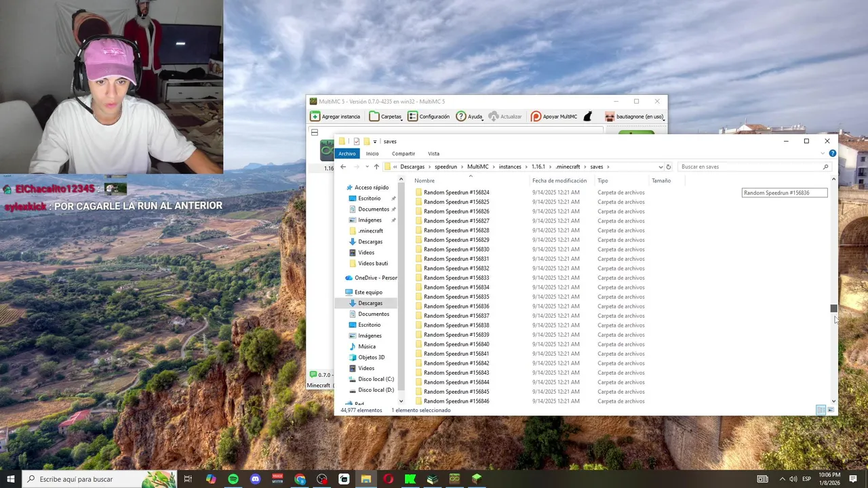Click the Explorer up-one-level arrow
The width and height of the screenshot is (868, 488).
point(376,167)
